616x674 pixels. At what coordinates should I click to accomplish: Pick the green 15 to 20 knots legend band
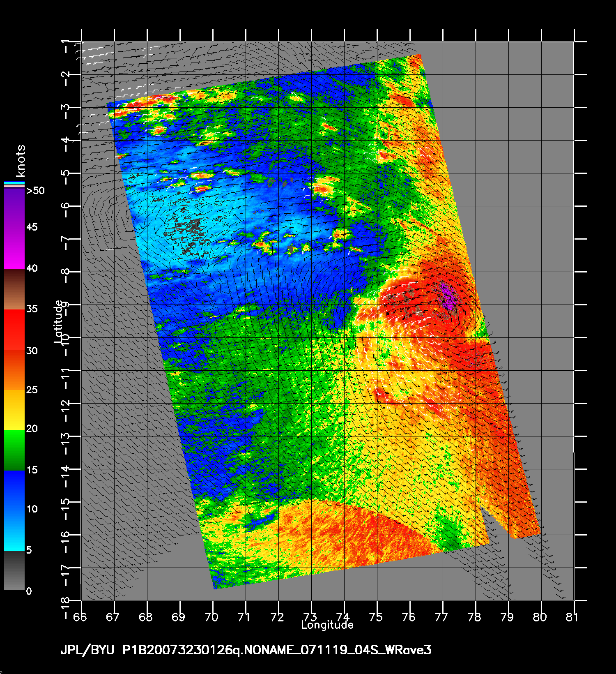pos(14,450)
